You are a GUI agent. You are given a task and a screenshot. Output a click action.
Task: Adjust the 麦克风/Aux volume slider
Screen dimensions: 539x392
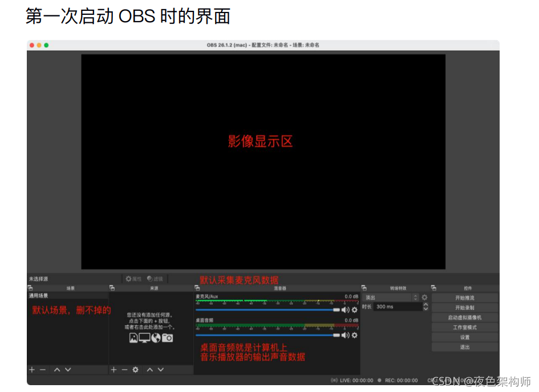[x=268, y=310]
